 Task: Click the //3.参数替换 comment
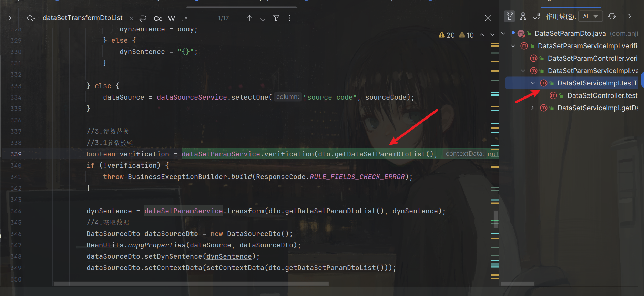pos(108,131)
